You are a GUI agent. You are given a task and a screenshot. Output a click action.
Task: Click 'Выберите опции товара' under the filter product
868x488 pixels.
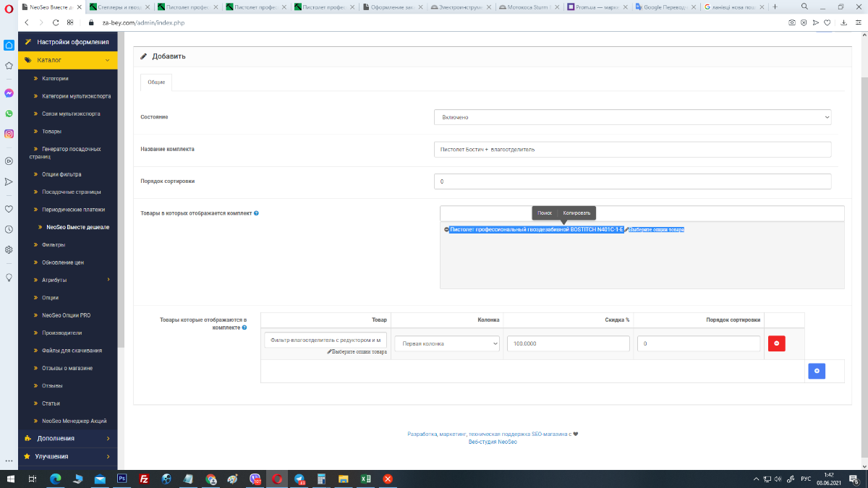(357, 352)
